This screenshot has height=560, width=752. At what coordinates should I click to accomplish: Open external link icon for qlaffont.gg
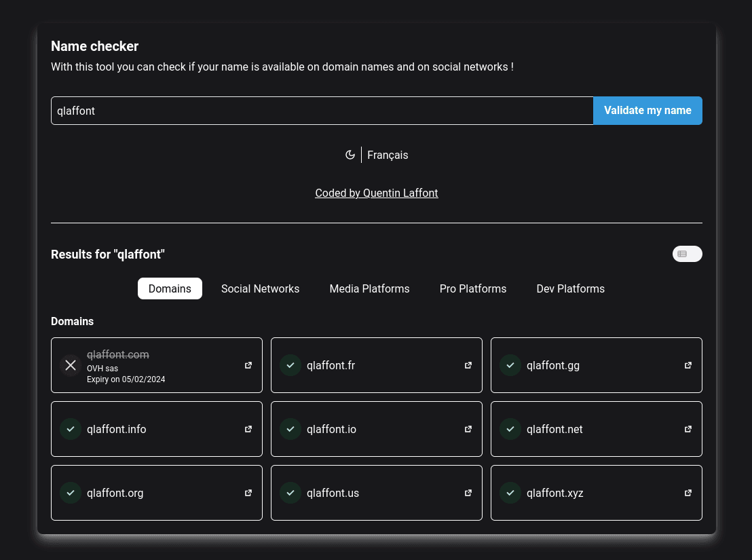pyautogui.click(x=688, y=365)
